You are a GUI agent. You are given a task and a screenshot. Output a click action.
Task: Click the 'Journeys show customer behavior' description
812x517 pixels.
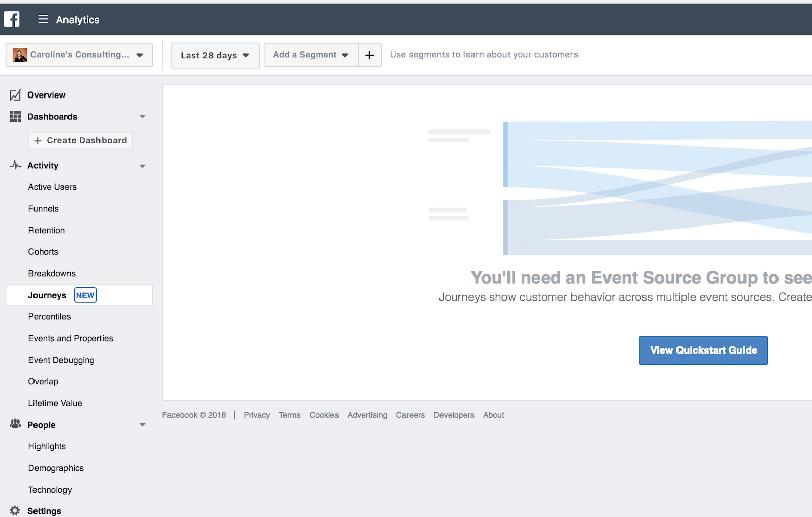625,297
